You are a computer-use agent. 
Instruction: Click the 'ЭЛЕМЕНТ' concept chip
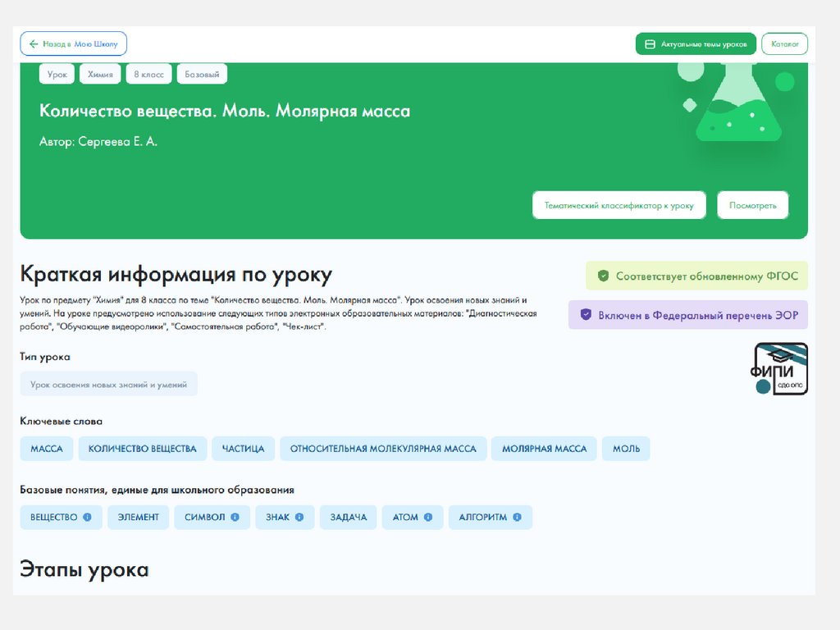click(x=138, y=517)
